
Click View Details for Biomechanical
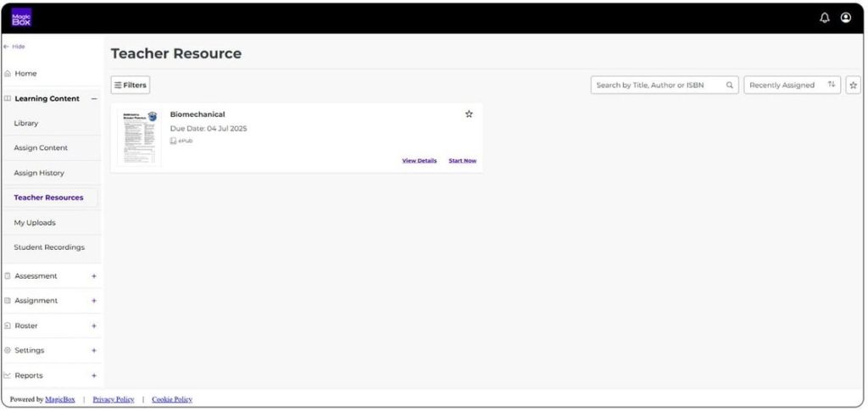(x=419, y=161)
